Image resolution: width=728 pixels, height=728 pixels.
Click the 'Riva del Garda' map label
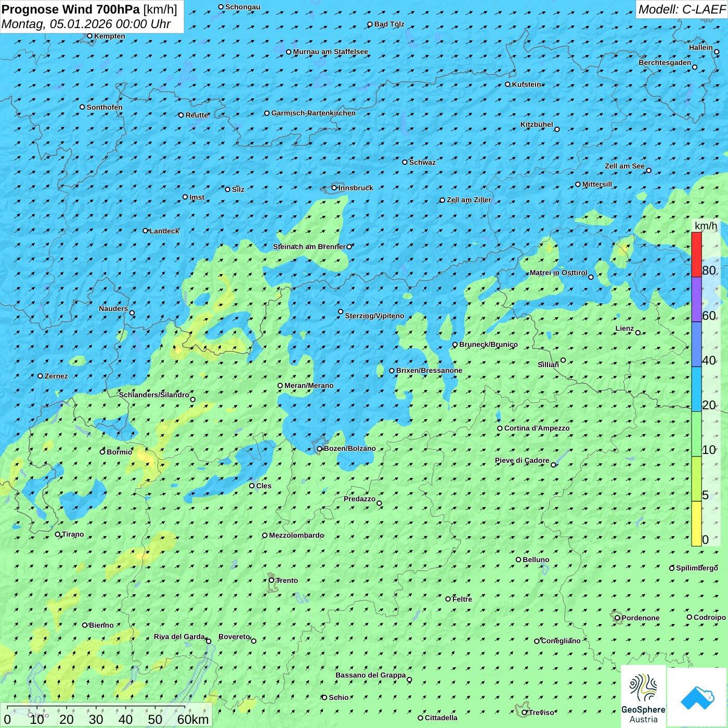pos(179,636)
